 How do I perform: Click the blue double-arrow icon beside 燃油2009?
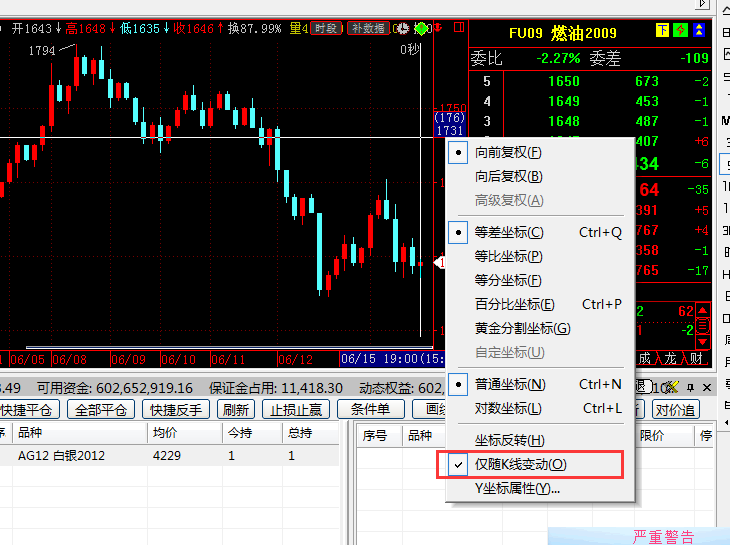pyautogui.click(x=698, y=30)
